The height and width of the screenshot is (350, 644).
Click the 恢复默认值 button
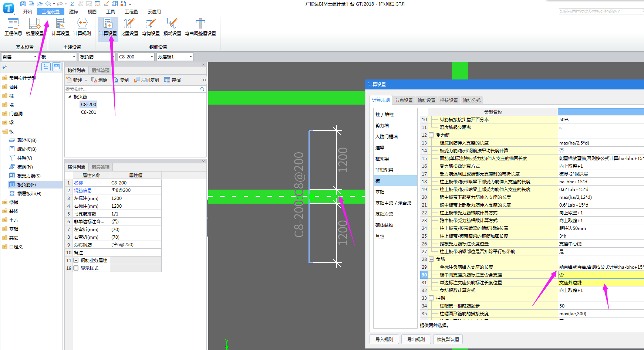(448, 340)
